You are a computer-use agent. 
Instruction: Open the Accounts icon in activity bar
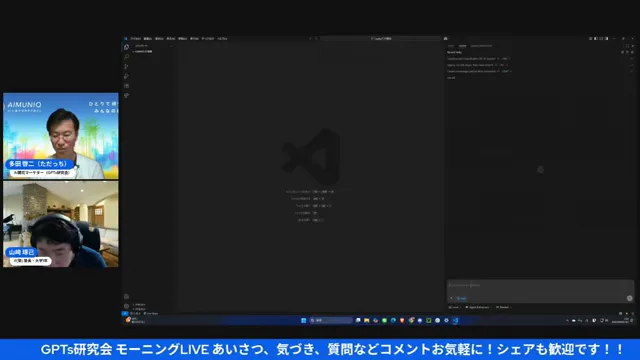pyautogui.click(x=127, y=297)
